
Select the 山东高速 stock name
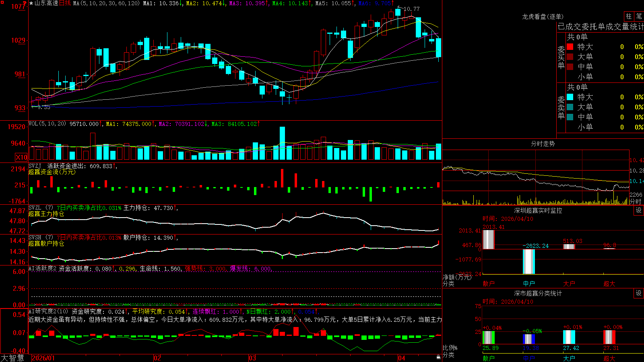(46, 3)
